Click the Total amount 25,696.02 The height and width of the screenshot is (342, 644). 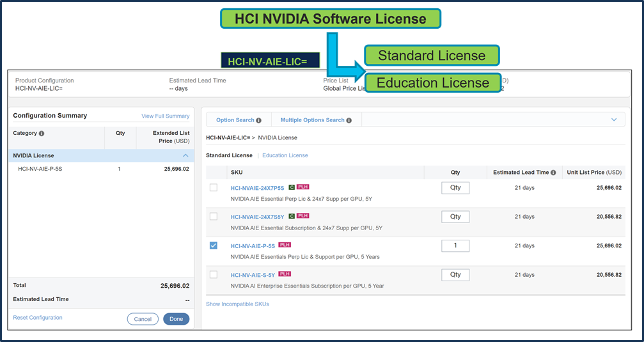175,286
